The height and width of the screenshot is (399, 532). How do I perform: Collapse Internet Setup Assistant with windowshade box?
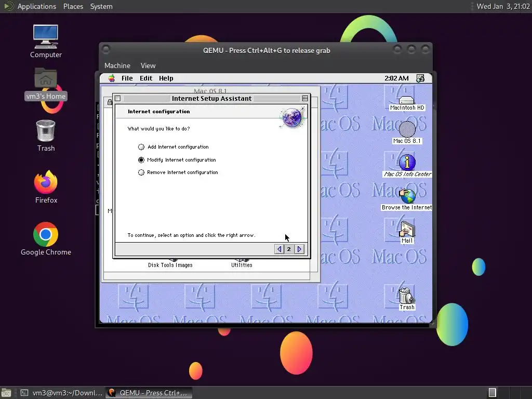pyautogui.click(x=305, y=98)
